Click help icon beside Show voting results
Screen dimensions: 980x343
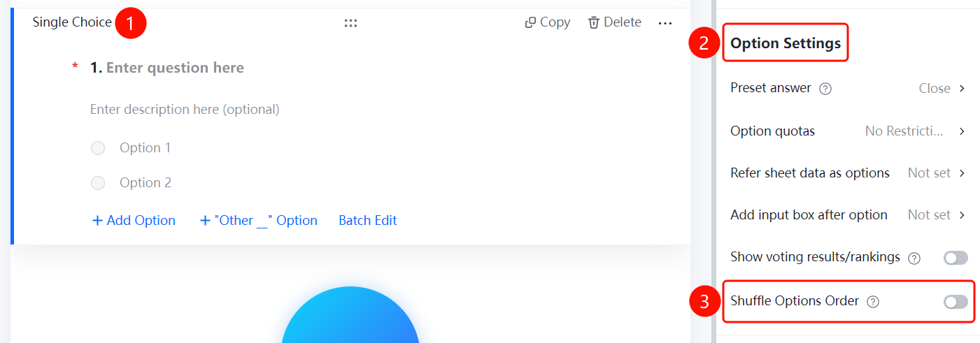914,258
